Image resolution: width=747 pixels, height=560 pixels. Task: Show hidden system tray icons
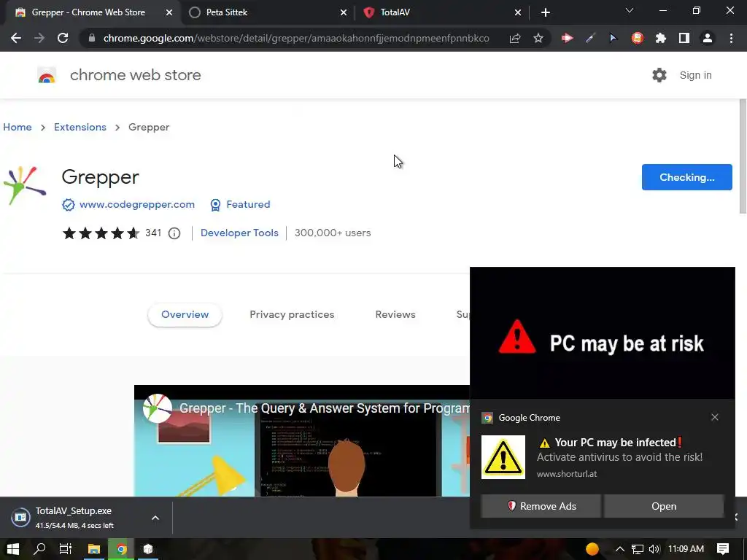pos(620,549)
